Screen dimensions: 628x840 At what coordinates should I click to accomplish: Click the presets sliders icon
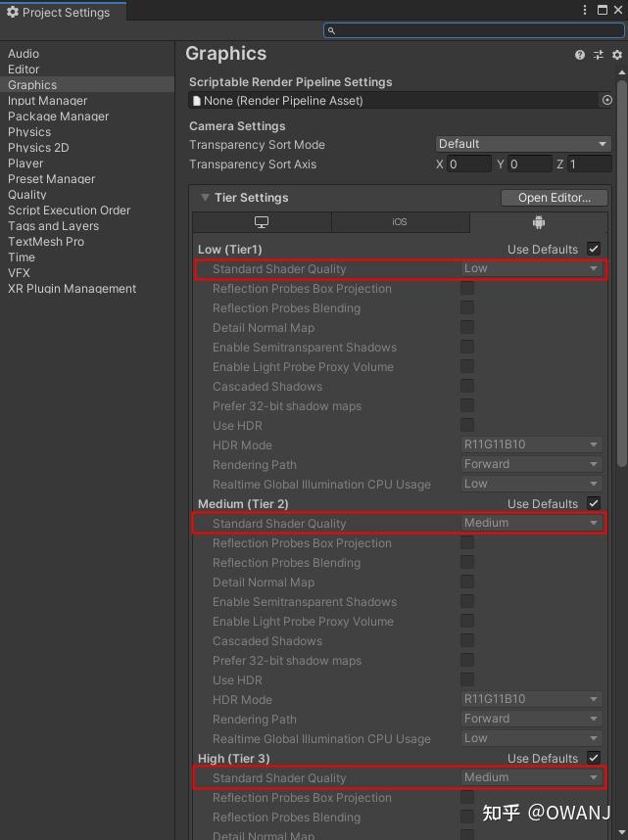tap(599, 55)
